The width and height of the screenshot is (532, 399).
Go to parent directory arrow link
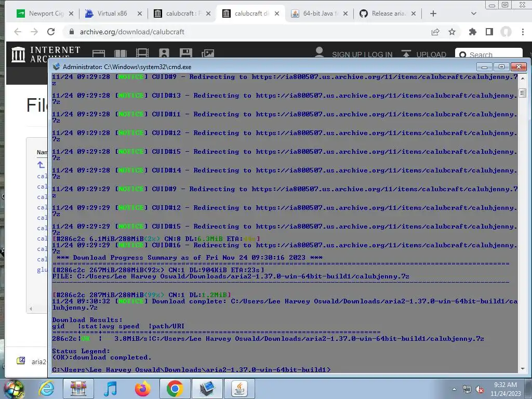(41, 165)
